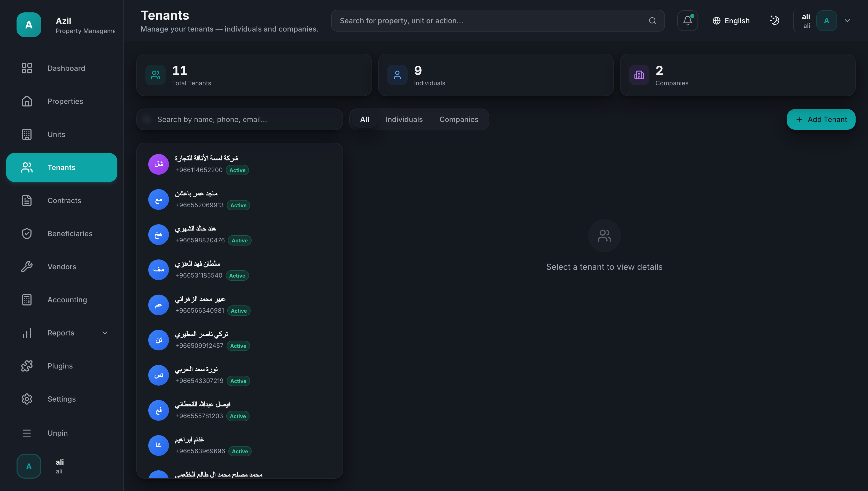The width and height of the screenshot is (868, 491).
Task: Click the Individuals card person icon
Action: click(x=397, y=75)
